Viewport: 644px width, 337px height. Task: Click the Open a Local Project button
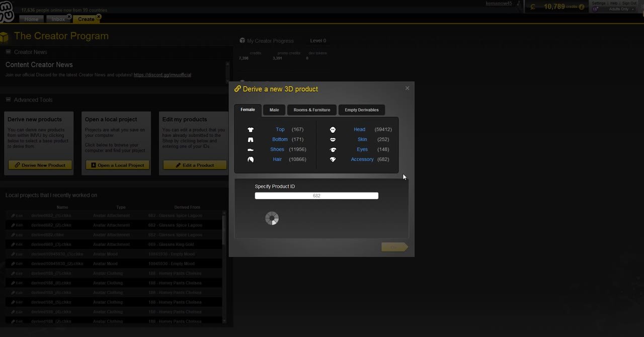(118, 165)
